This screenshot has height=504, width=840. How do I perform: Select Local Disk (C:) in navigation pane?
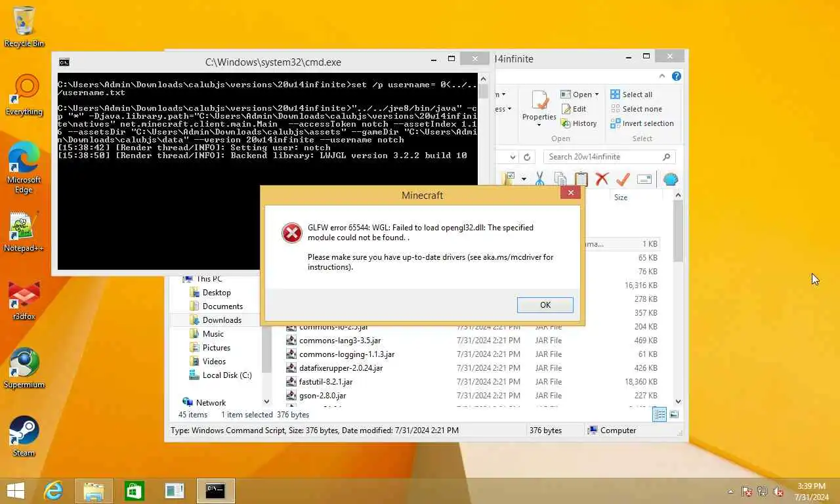click(226, 375)
